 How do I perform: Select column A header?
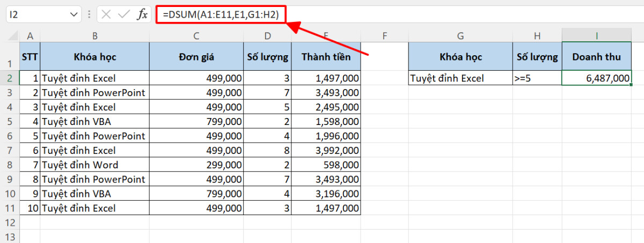point(30,36)
